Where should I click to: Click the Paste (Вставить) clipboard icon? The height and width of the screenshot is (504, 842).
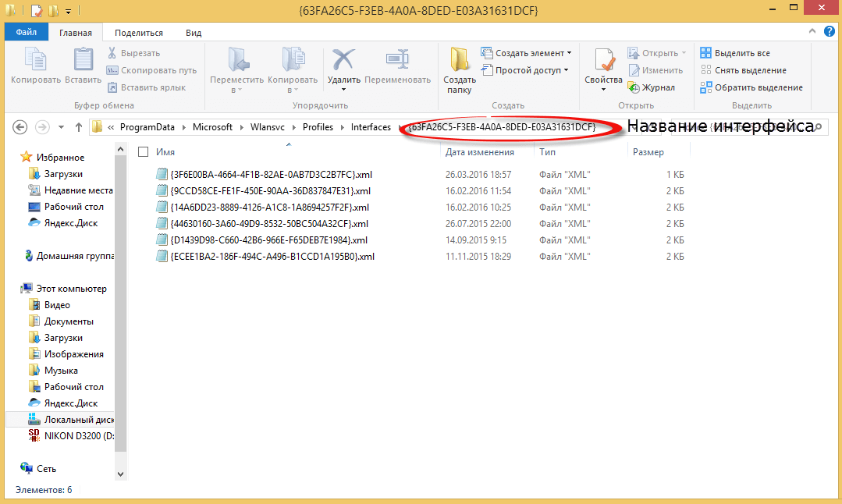[x=83, y=60]
